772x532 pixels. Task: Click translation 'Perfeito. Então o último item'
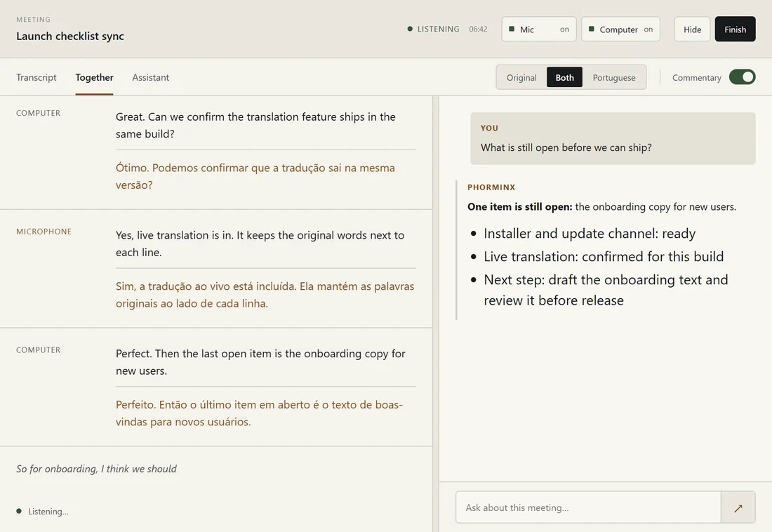259,413
